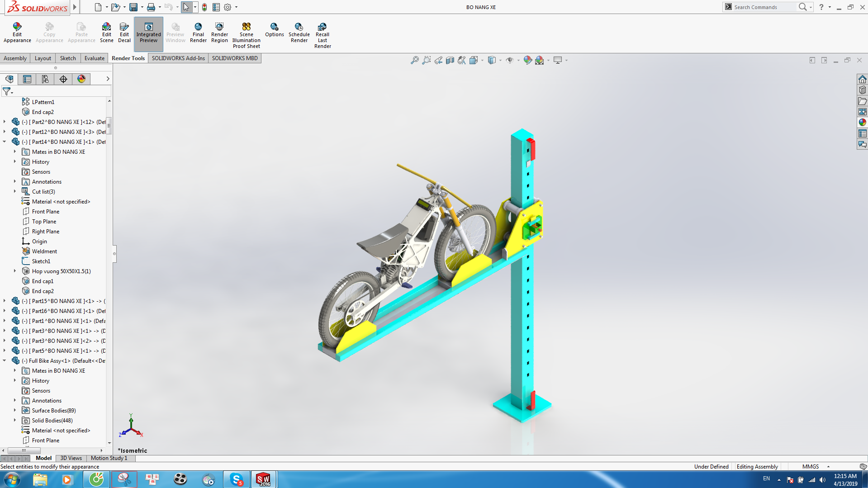Open the Custom Properties task pane
This screenshot has height=488, width=868.
click(863, 133)
